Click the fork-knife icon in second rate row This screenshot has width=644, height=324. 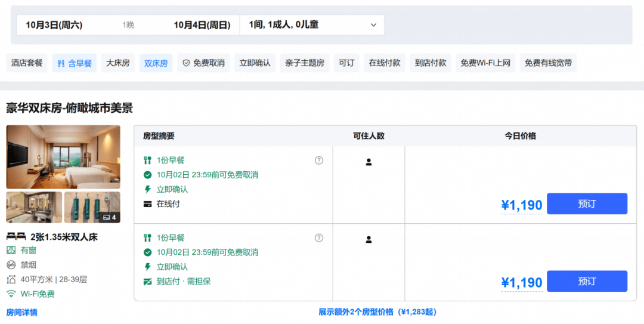pyautogui.click(x=147, y=237)
